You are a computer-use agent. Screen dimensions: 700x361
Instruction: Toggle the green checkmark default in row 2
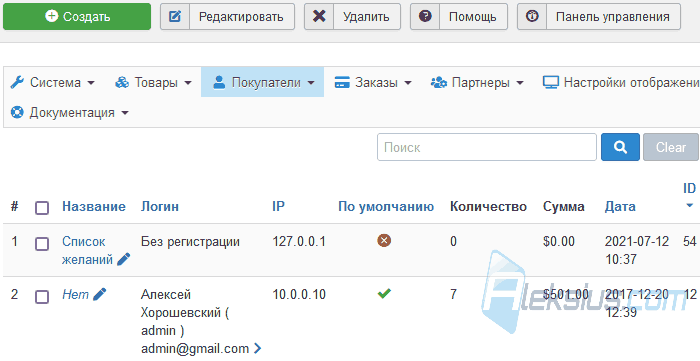click(x=384, y=294)
